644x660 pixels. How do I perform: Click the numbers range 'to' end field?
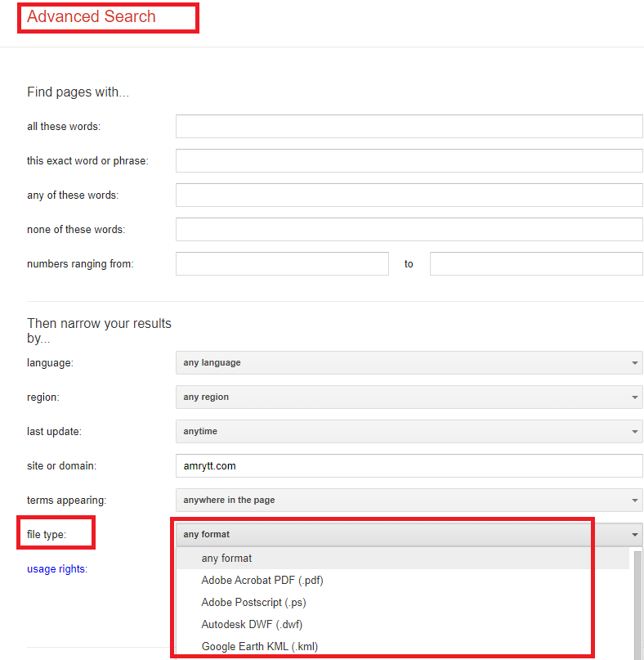(536, 264)
